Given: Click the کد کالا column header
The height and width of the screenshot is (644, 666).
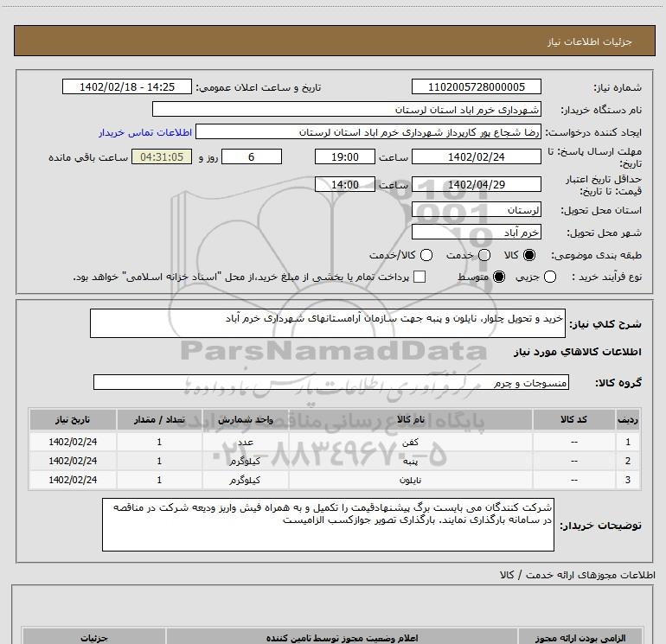Looking at the screenshot, I should coord(573,419).
